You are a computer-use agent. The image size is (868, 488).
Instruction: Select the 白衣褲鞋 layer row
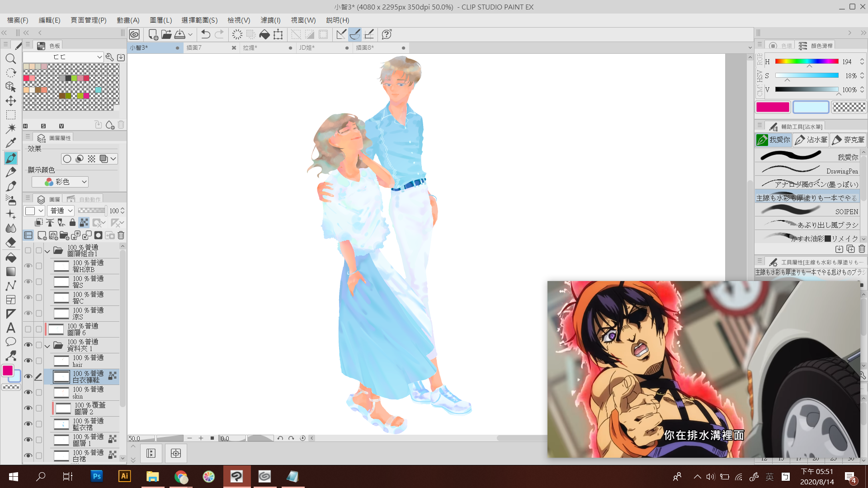(86, 376)
